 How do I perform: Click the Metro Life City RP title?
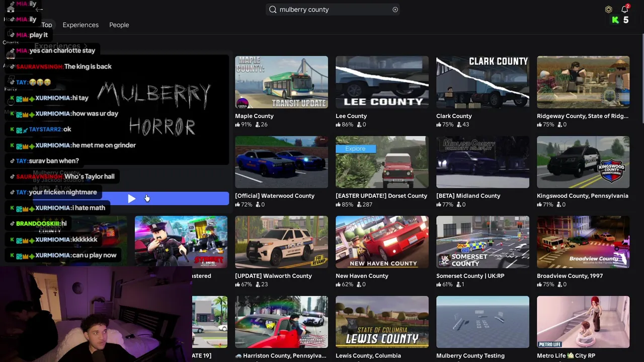[566, 356]
